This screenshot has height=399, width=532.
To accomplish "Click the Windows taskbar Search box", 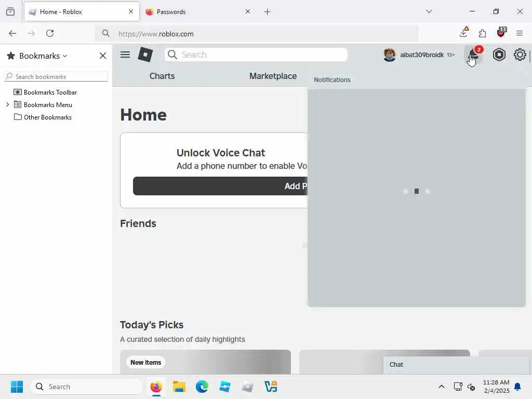I will (87, 387).
